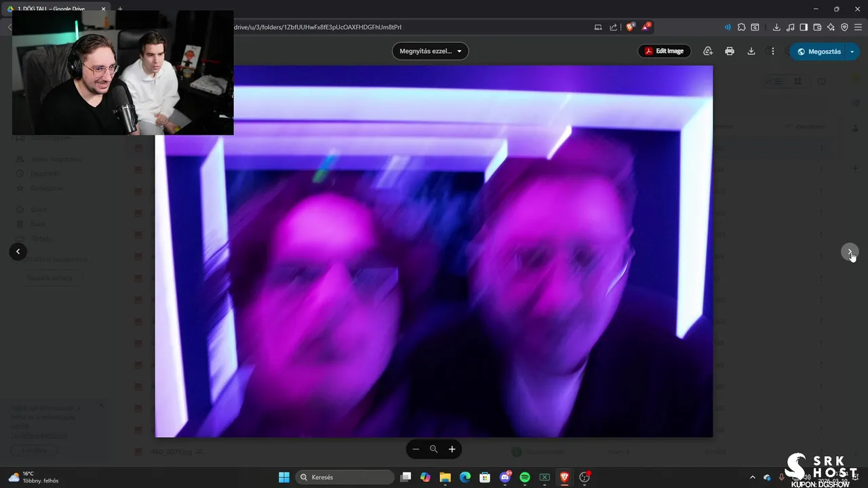The image size is (868, 488).
Task: Click the address bar URL field
Action: [x=407, y=27]
